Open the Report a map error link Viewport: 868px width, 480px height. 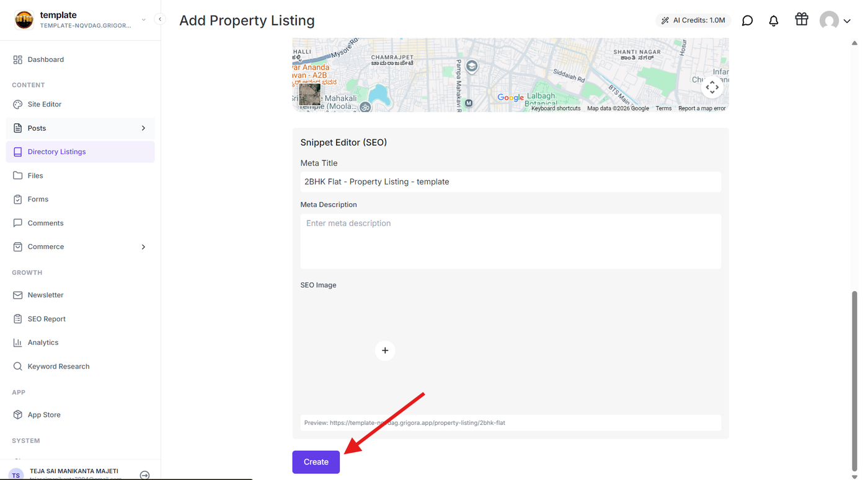coord(702,108)
